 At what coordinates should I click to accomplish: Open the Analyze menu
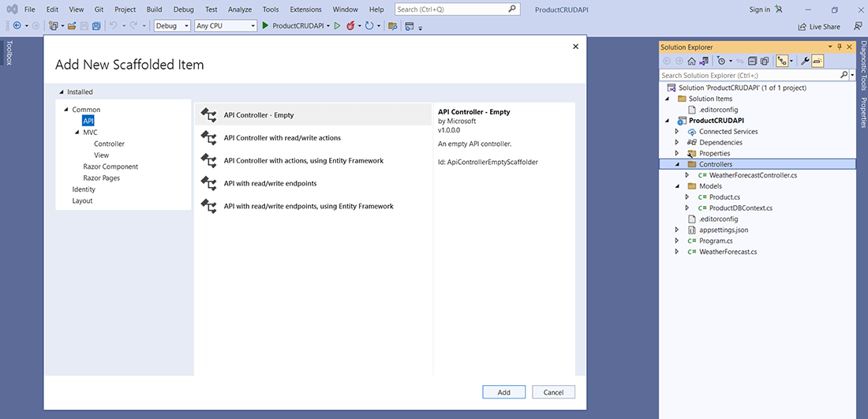240,9
